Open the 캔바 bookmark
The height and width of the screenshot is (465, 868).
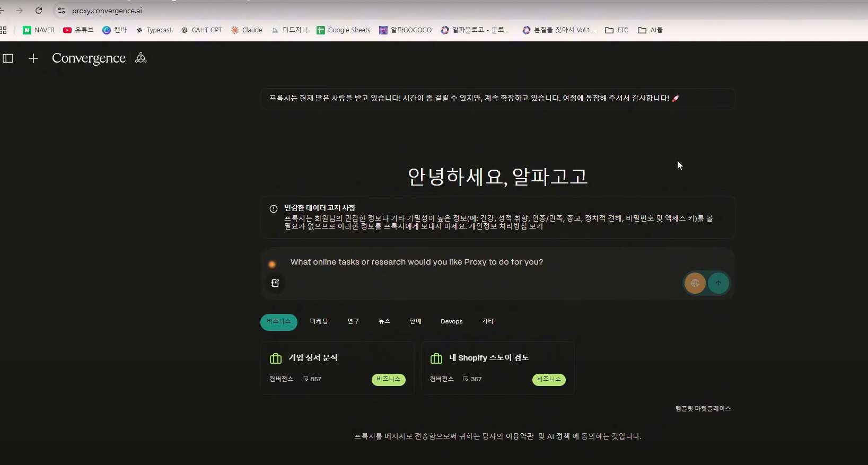click(x=115, y=30)
